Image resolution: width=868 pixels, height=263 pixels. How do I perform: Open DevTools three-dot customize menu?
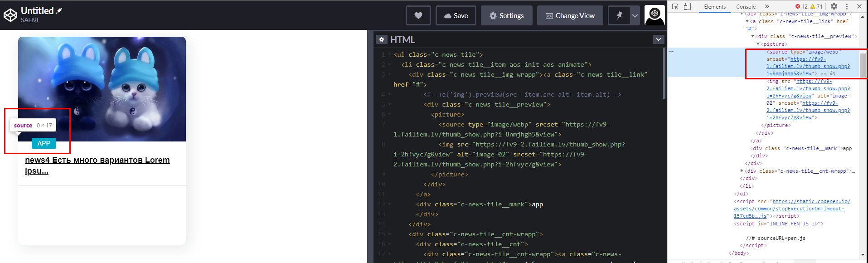point(847,6)
